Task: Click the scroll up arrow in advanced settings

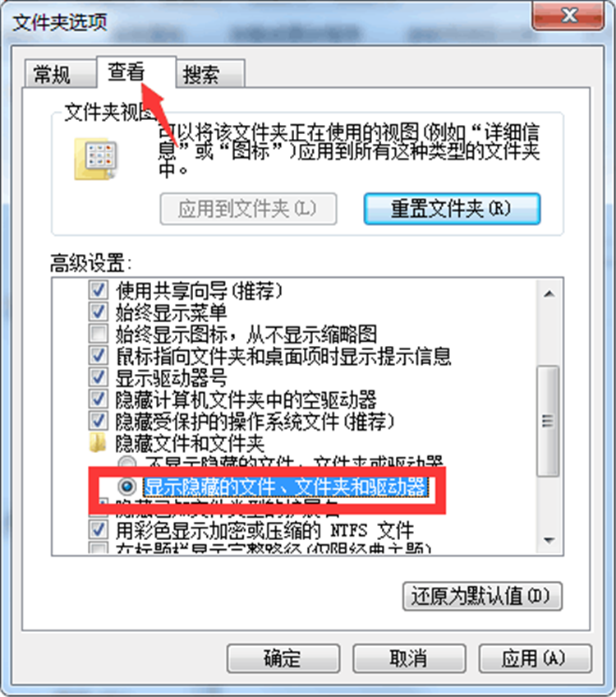Action: point(549,293)
